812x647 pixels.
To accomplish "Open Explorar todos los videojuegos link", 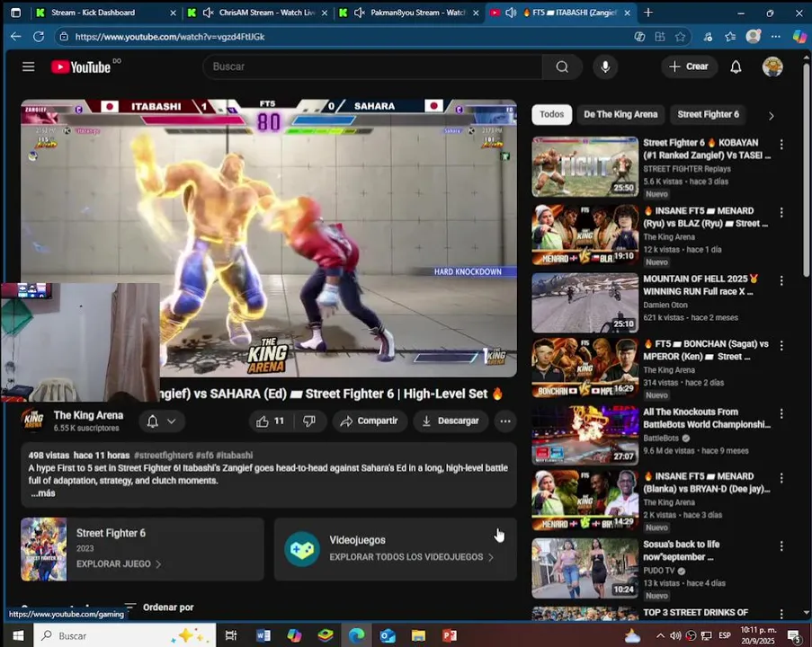I will [411, 557].
